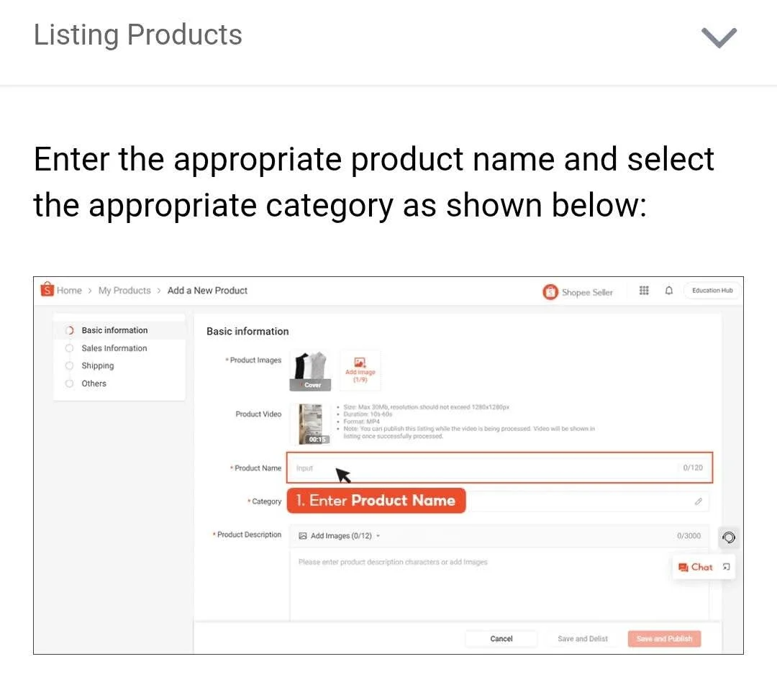The width and height of the screenshot is (777, 700).
Task: Collapse the Chat widget icon
Action: (726, 567)
